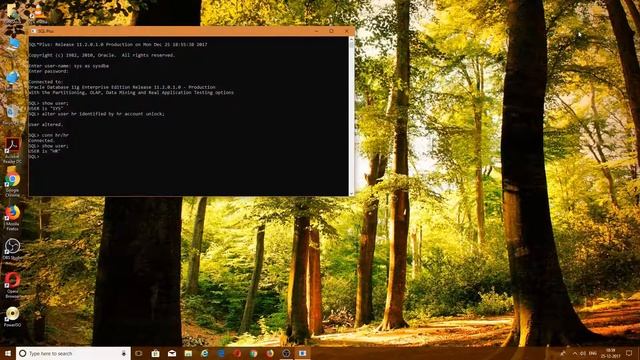Open Opera Browser desktop shortcut

tap(12, 284)
